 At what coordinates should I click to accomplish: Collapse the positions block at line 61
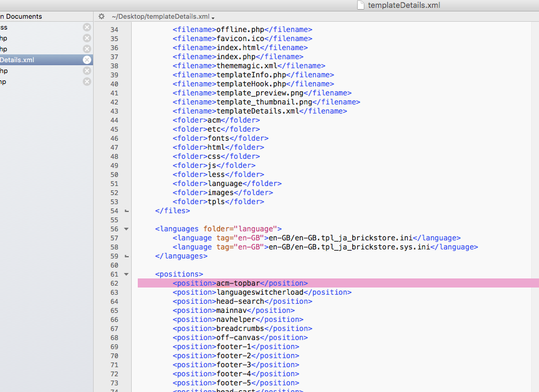click(126, 274)
